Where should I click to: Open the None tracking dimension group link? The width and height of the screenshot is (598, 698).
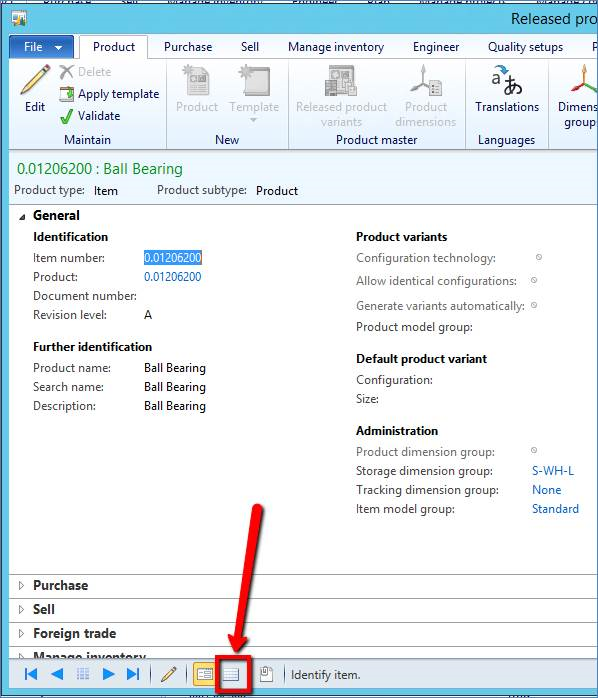click(546, 490)
